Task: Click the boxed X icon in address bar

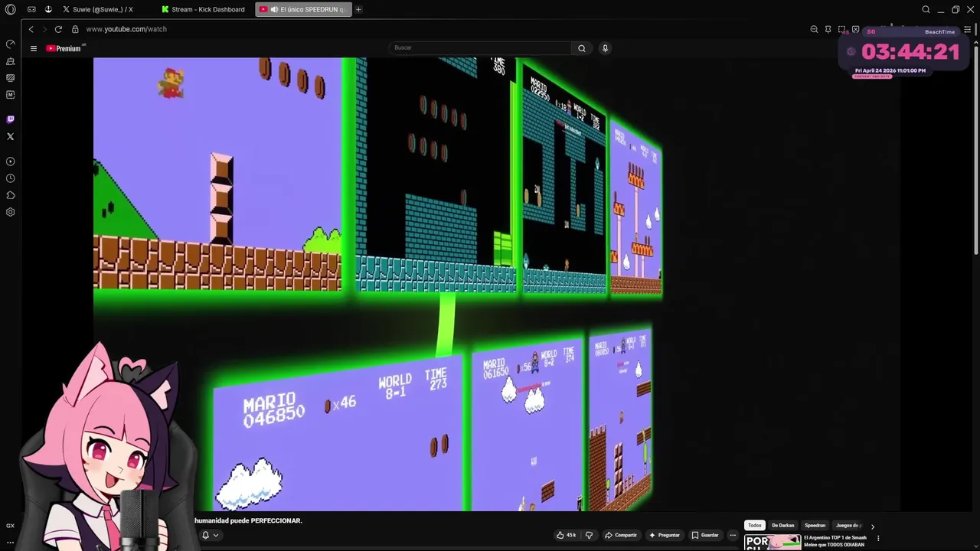Action: 855,29
